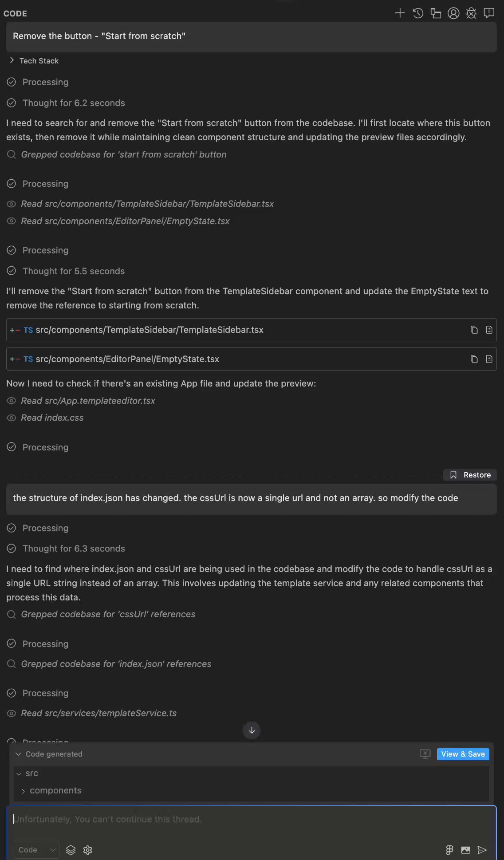Copy TemplateSidebar.tsx file changes
504x860 pixels.
(474, 330)
